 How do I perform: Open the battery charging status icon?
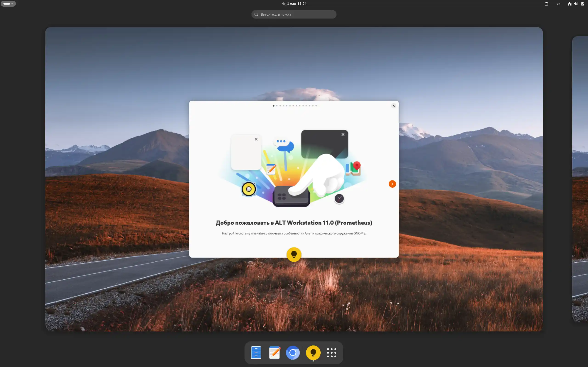(x=582, y=4)
